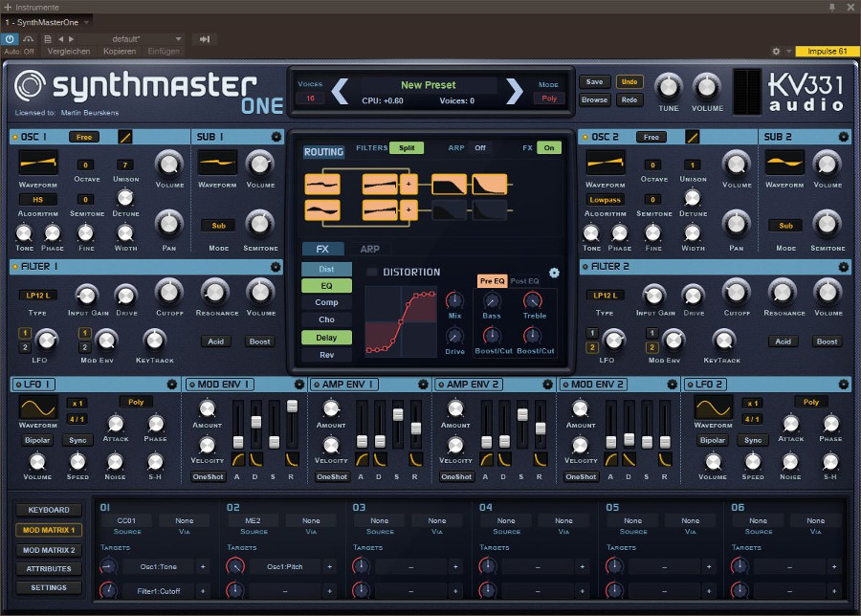The image size is (861, 616).
Task: Toggle the ARP Off switch
Action: click(x=480, y=147)
